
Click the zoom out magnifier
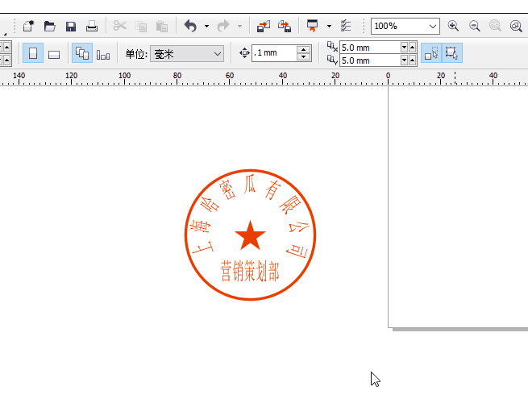[x=474, y=26]
